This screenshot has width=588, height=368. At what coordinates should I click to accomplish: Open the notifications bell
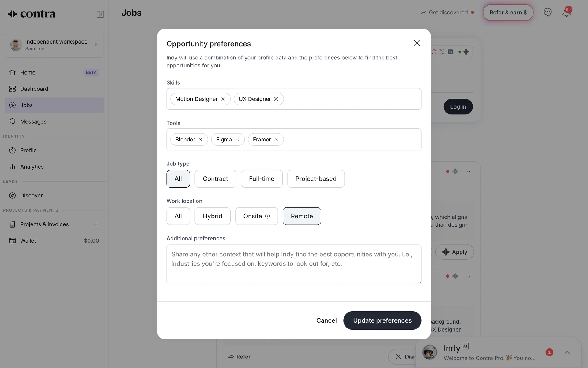[x=566, y=13]
